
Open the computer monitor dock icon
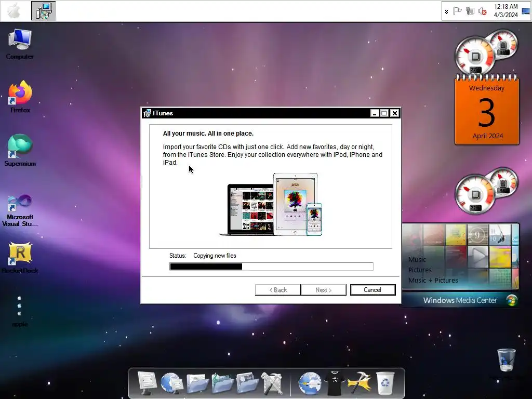tap(147, 383)
